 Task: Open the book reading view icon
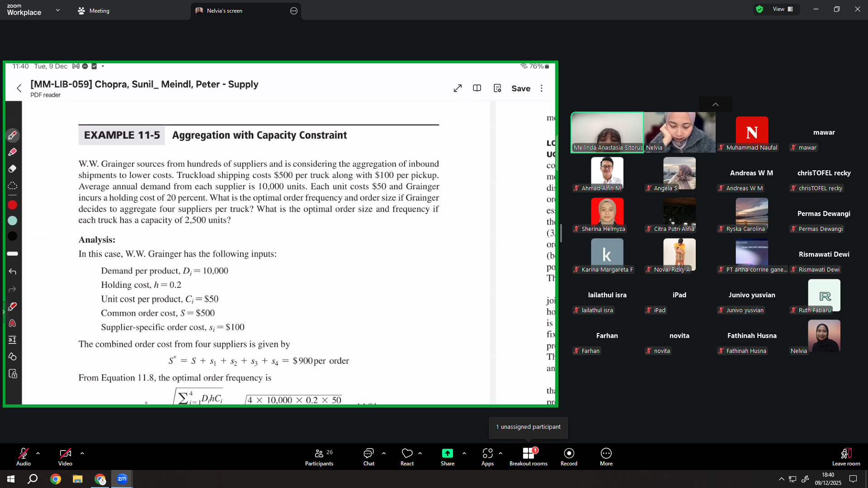477,88
